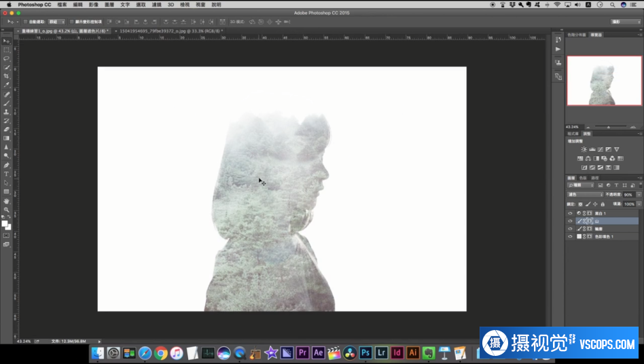Enable the 顯示變形控制項 checkbox

pos(71,22)
